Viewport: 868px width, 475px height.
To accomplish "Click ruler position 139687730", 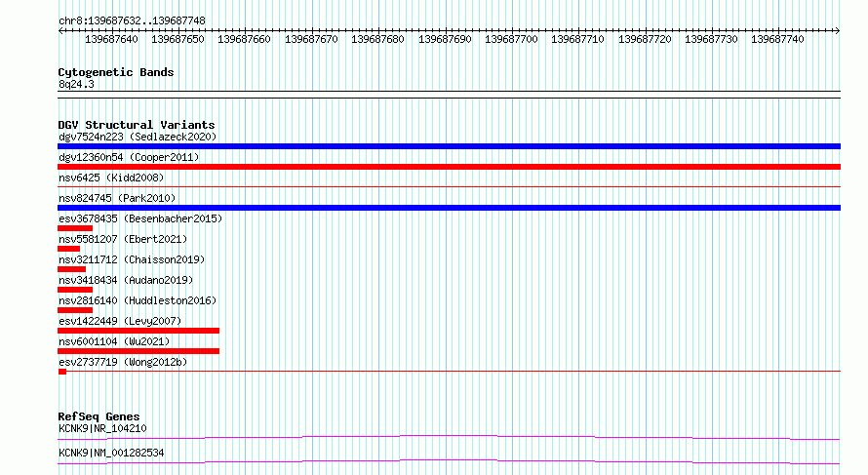I will [711, 39].
